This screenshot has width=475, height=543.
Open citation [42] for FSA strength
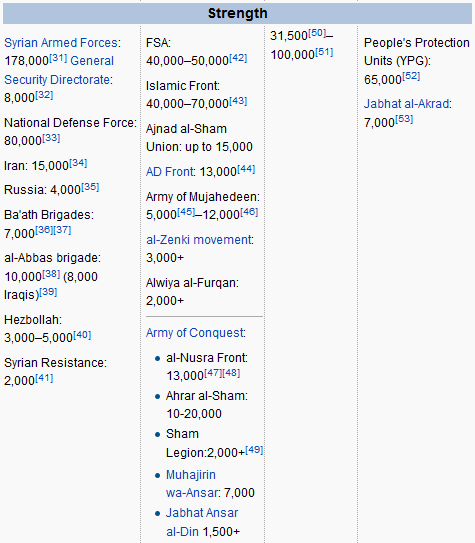coord(238,58)
